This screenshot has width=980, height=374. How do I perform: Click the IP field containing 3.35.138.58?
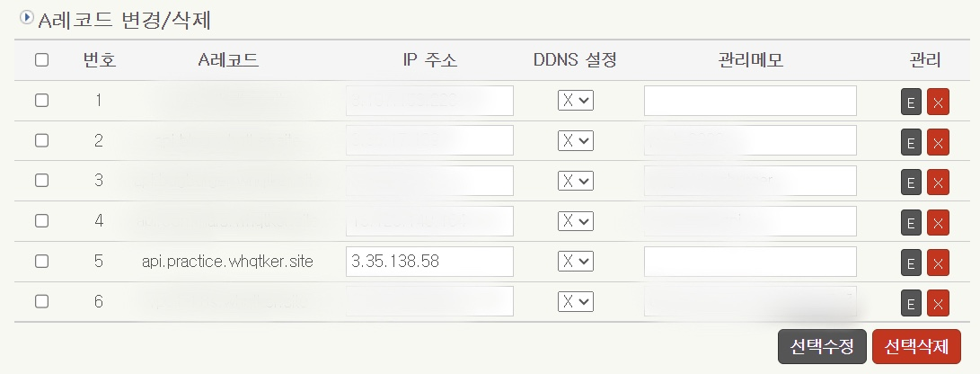coord(429,262)
